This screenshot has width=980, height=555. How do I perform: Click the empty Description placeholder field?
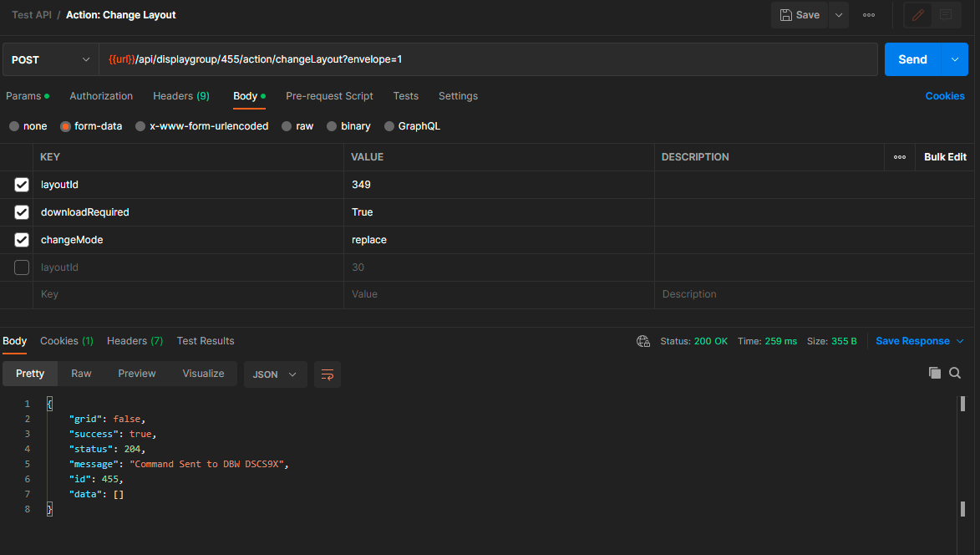814,294
